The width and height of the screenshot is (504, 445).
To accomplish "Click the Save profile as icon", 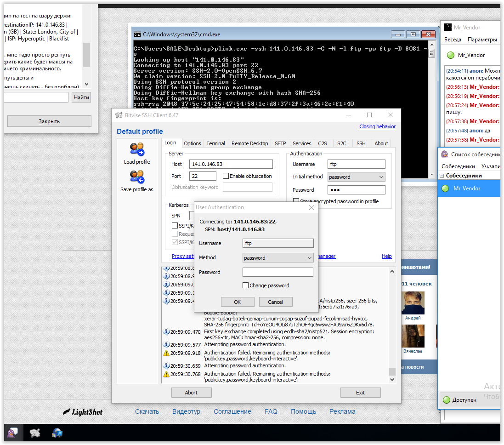I will [x=137, y=177].
